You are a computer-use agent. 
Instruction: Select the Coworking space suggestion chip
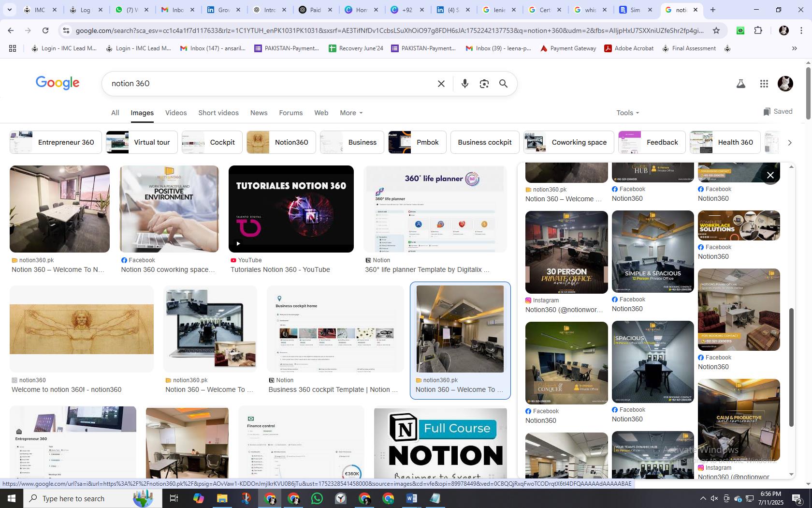(568, 142)
